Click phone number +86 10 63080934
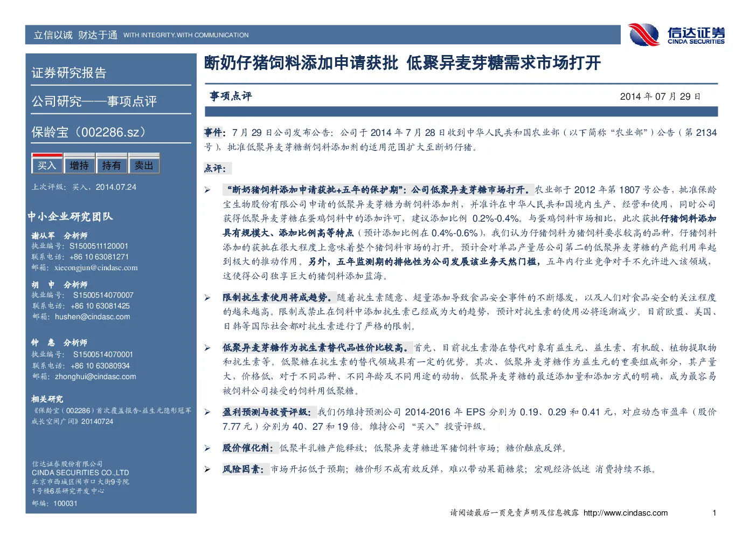756x535 pixels. [x=100, y=366]
